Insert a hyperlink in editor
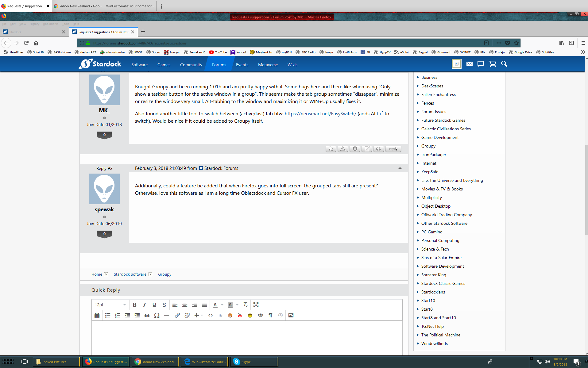The height and width of the screenshot is (368, 588). coord(177,315)
